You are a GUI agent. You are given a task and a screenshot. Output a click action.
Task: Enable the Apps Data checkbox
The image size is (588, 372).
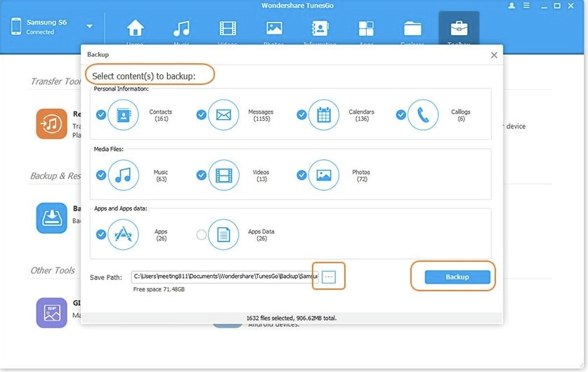[x=202, y=235]
